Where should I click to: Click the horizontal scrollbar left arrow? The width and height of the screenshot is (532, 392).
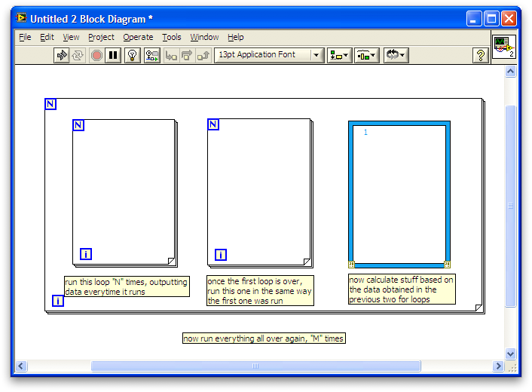tap(21, 366)
